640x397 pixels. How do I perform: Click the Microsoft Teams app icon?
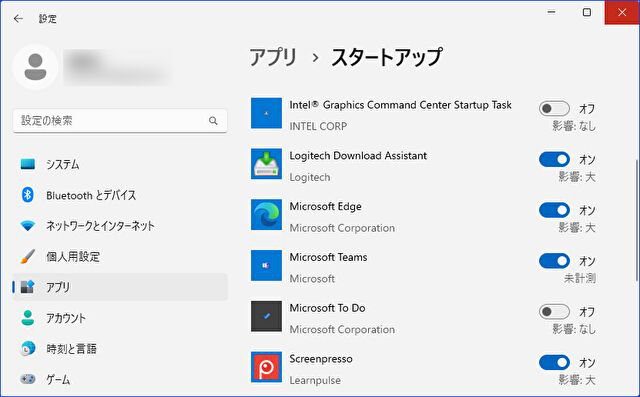(266, 266)
